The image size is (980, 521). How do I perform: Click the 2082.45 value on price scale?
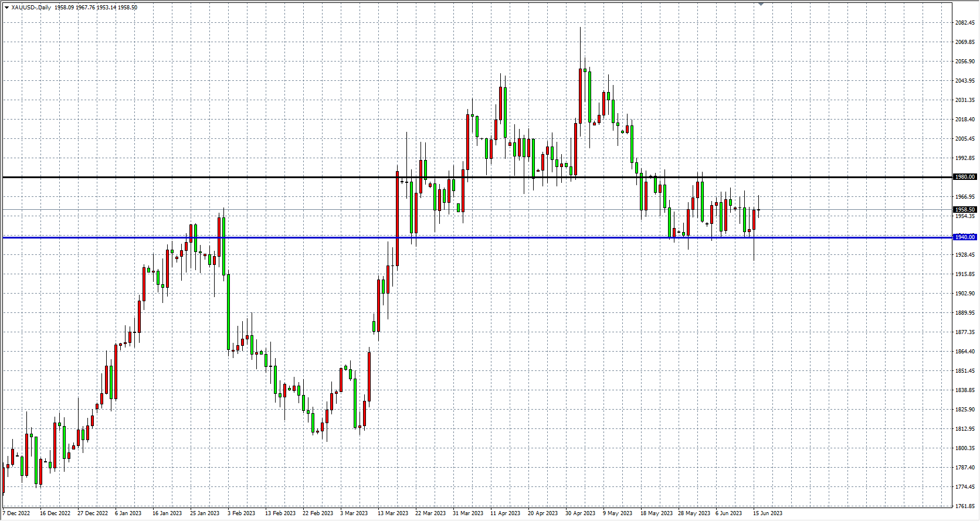[965, 23]
